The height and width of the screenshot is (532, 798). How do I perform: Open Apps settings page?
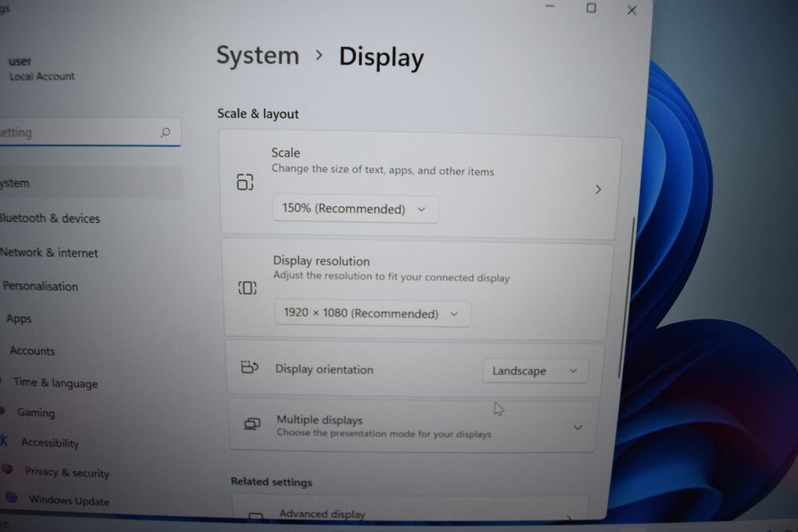19,319
